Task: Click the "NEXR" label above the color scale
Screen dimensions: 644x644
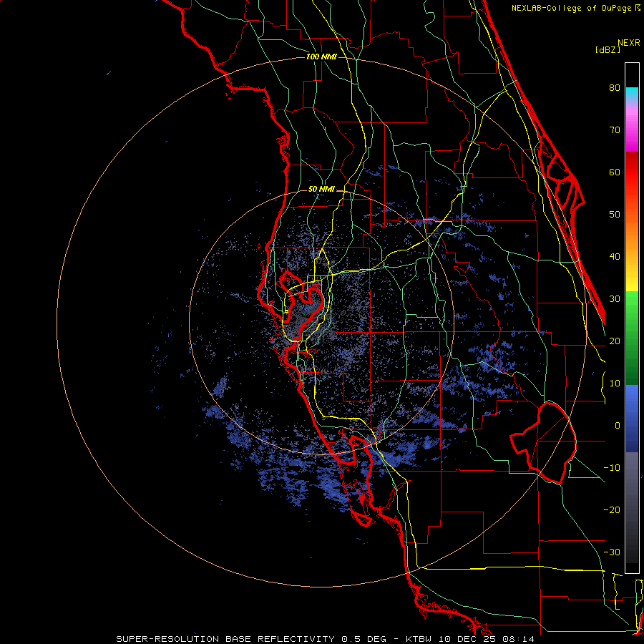Action: coord(628,43)
